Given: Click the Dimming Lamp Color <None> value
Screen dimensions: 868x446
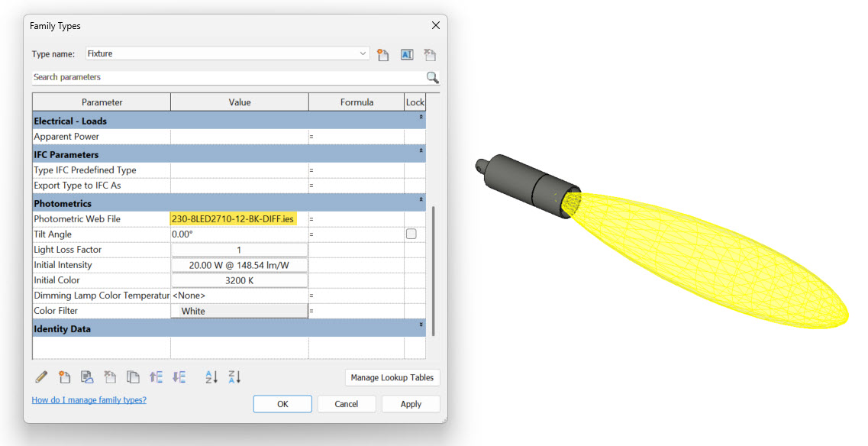Looking at the screenshot, I should tap(239, 296).
